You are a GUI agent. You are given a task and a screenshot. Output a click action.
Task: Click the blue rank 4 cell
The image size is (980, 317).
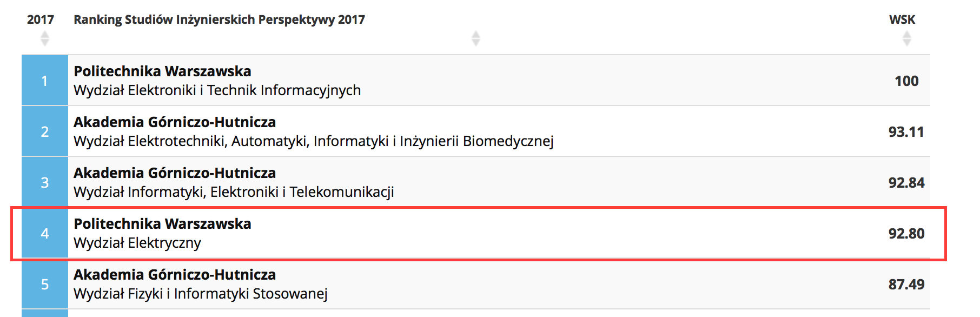point(45,233)
